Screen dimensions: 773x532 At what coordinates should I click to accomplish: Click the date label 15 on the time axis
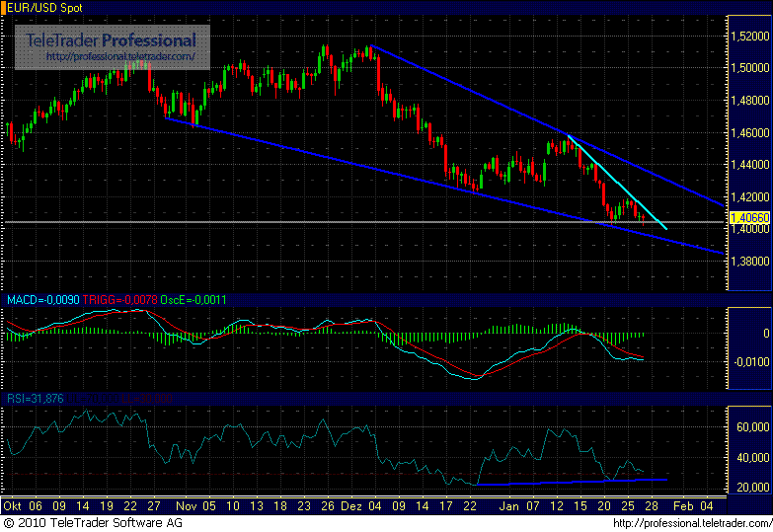tap(580, 506)
